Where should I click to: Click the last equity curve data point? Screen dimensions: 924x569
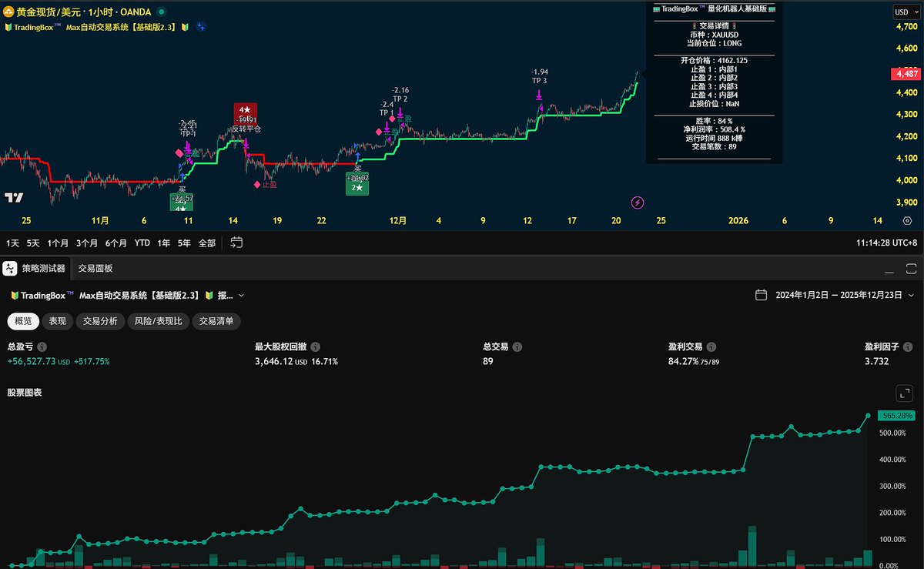(x=869, y=415)
